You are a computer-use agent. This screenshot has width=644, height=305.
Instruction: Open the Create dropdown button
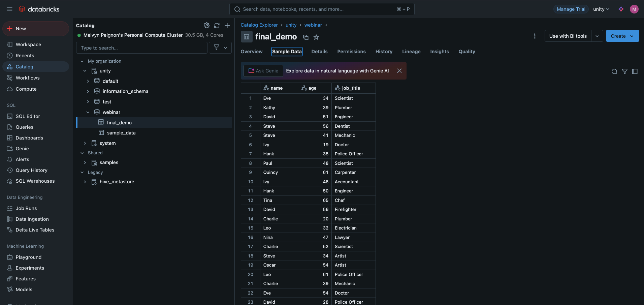pos(622,36)
